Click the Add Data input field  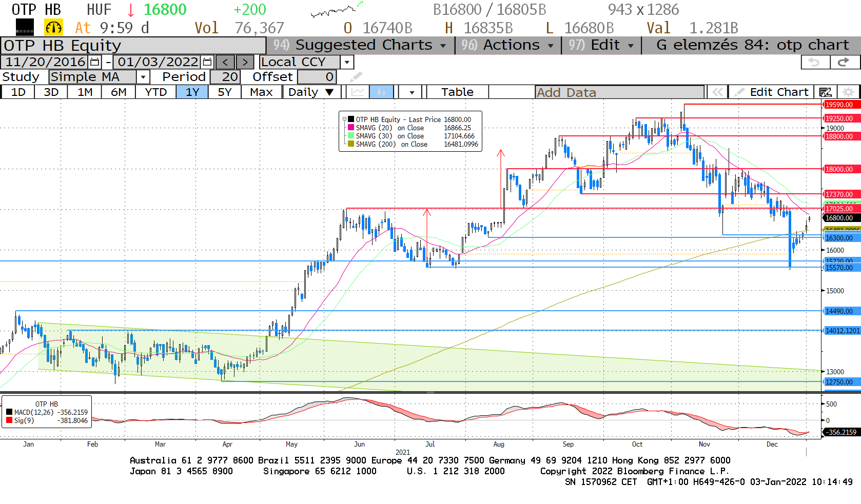tap(619, 92)
